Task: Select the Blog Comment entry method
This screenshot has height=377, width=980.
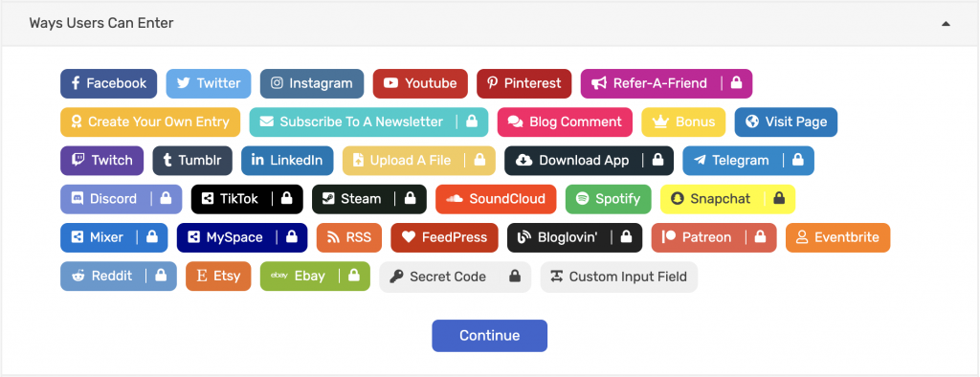Action: tap(565, 122)
